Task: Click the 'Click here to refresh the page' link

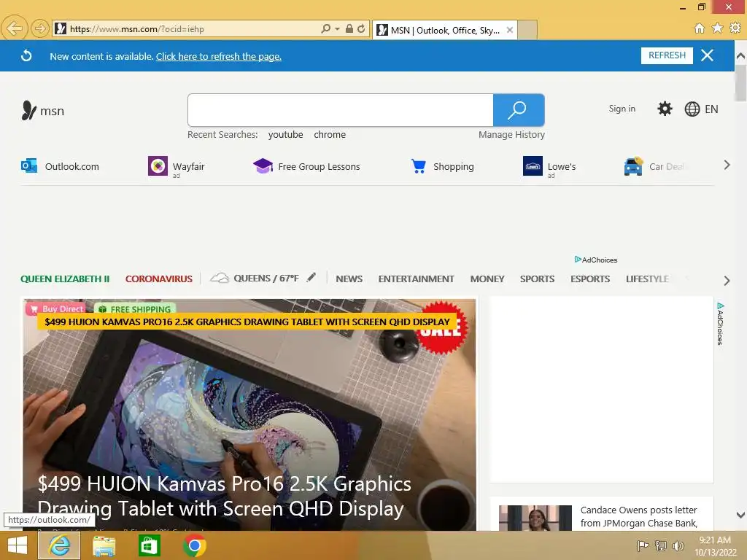Action: click(x=219, y=56)
